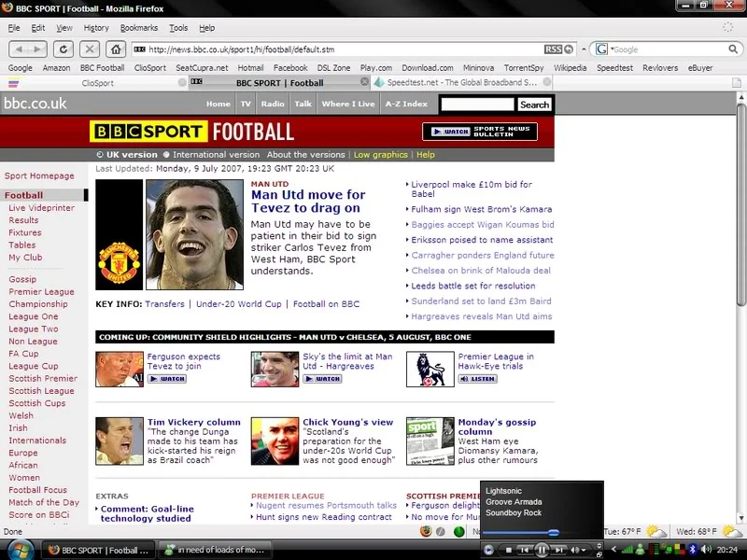The width and height of the screenshot is (747, 560).
Task: Pause the music in media player toolbar
Action: (x=542, y=550)
